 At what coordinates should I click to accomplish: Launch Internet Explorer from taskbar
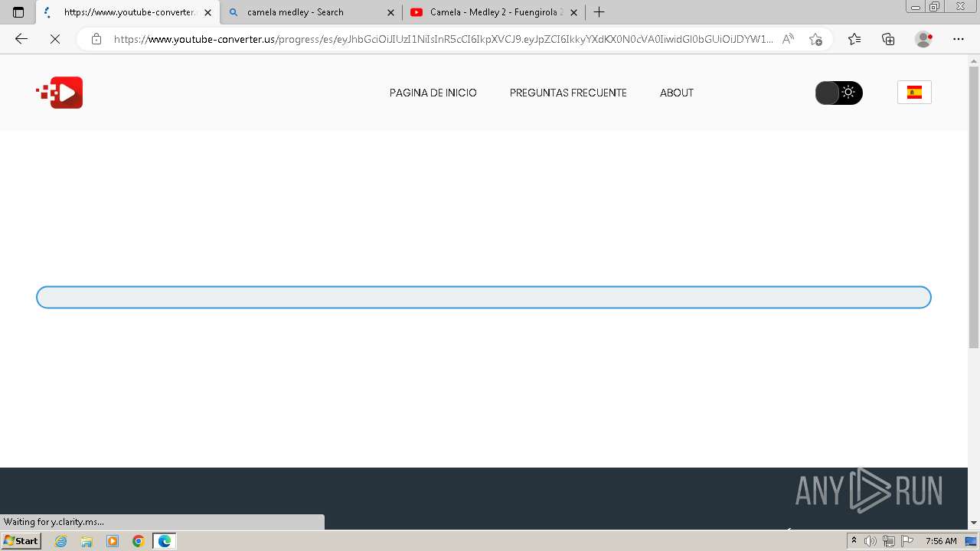(x=61, y=541)
